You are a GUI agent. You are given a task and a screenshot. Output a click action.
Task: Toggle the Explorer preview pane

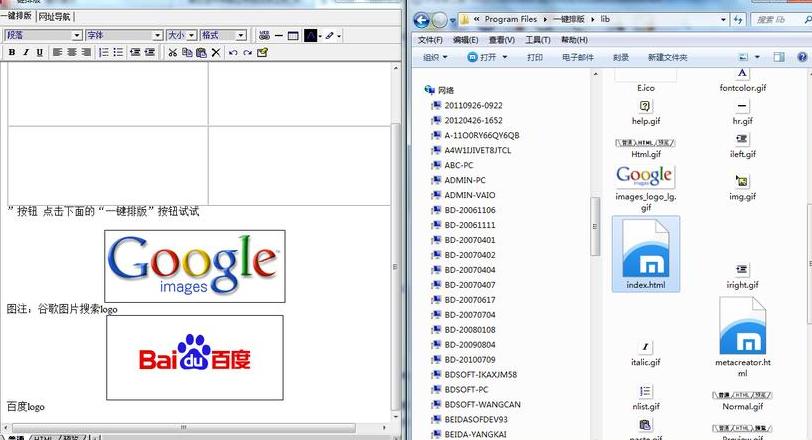point(779,57)
